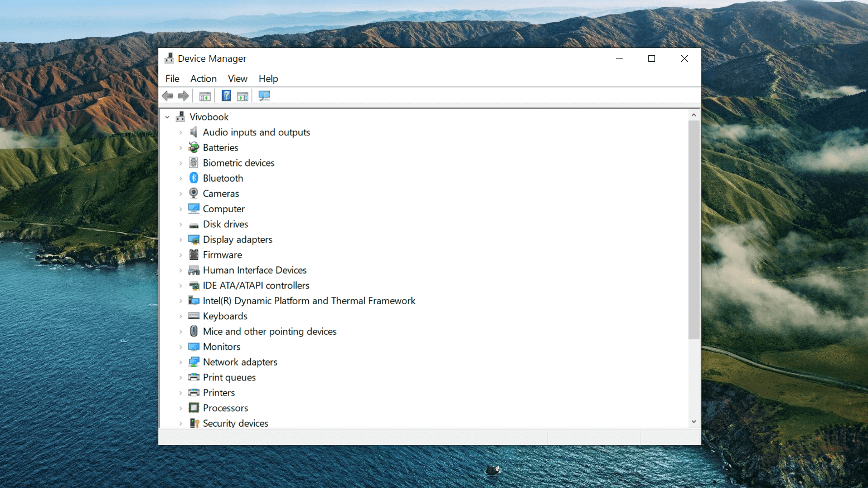This screenshot has width=868, height=488.
Task: Open the Properties toolbar icon
Action: coord(205,96)
